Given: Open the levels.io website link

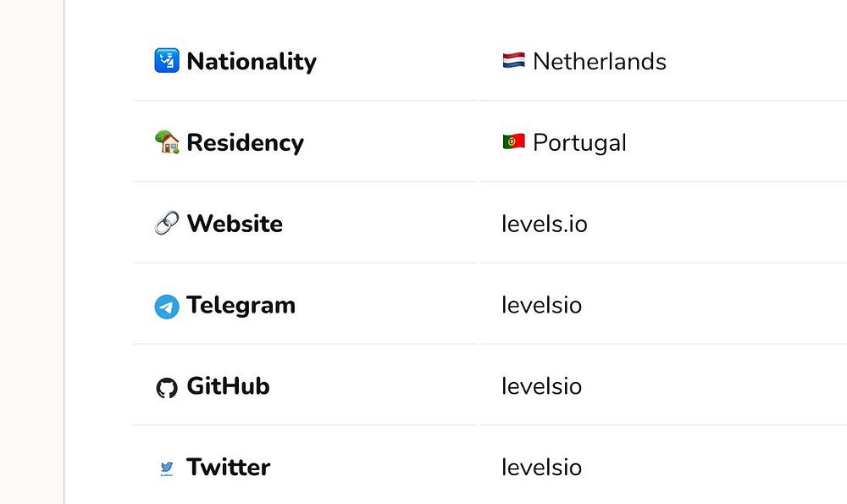Looking at the screenshot, I should (x=544, y=224).
